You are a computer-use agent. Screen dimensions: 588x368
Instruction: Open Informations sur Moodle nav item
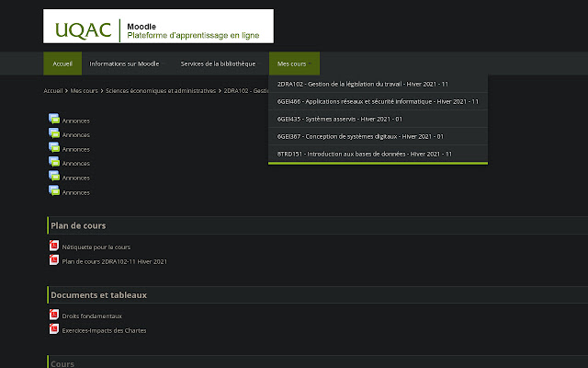[124, 63]
